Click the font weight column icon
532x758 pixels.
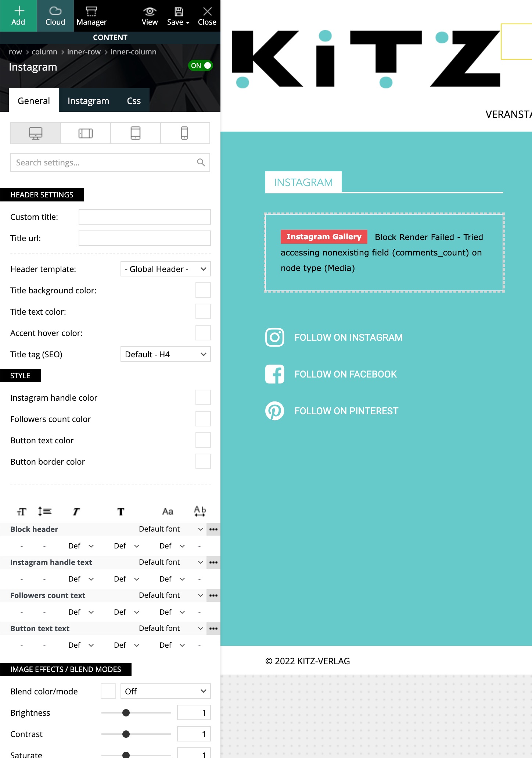[121, 511]
